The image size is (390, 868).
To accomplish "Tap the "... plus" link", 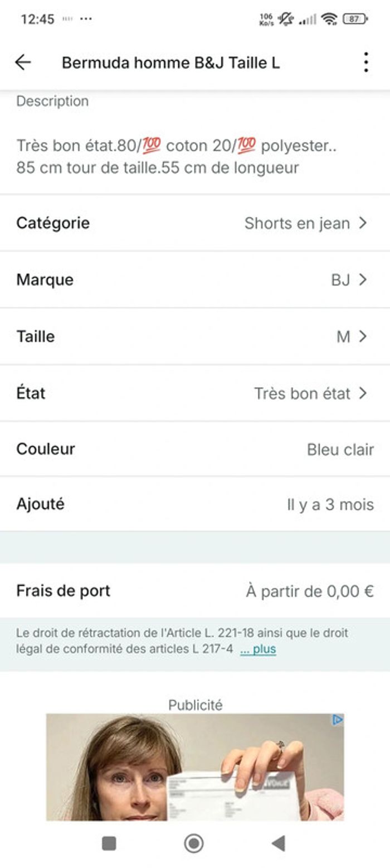I will pos(258,649).
